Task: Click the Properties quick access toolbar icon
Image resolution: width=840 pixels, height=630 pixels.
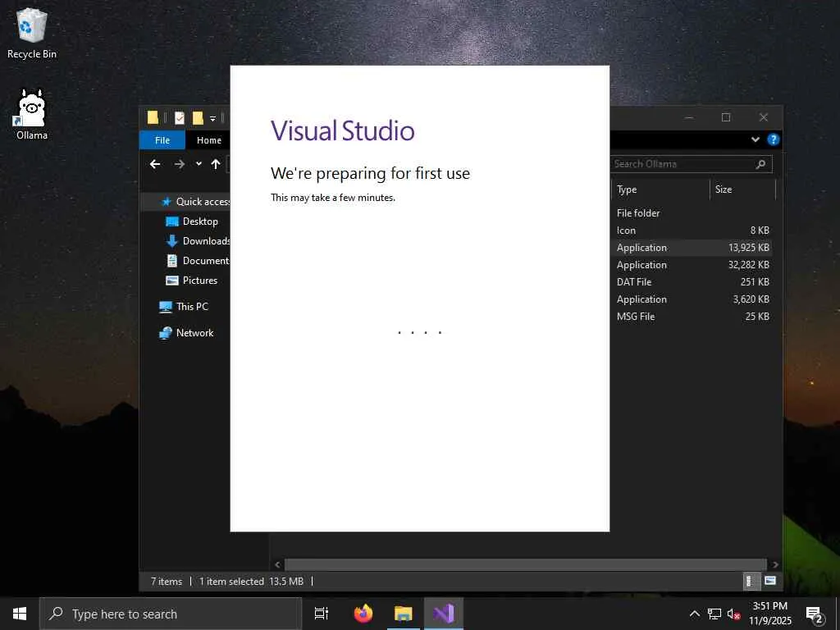Action: (x=180, y=118)
